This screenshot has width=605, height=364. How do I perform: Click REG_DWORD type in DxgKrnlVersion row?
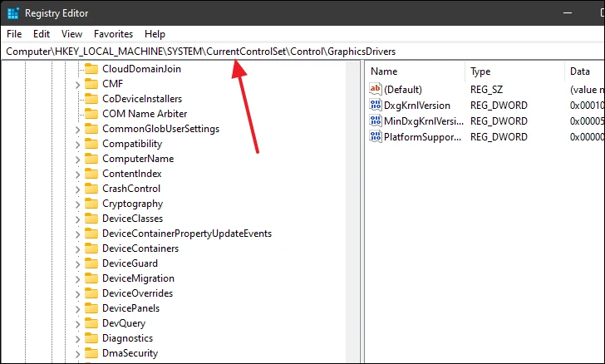coord(499,106)
